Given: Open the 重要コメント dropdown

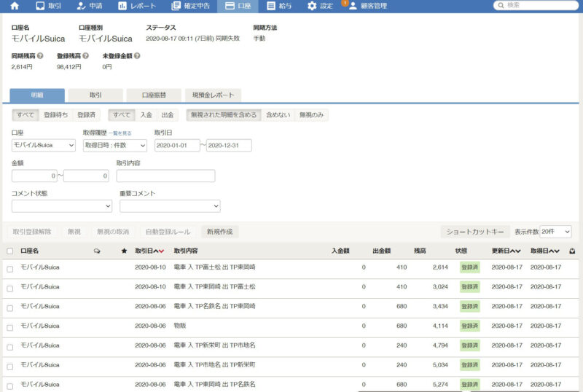Looking at the screenshot, I should tap(170, 206).
